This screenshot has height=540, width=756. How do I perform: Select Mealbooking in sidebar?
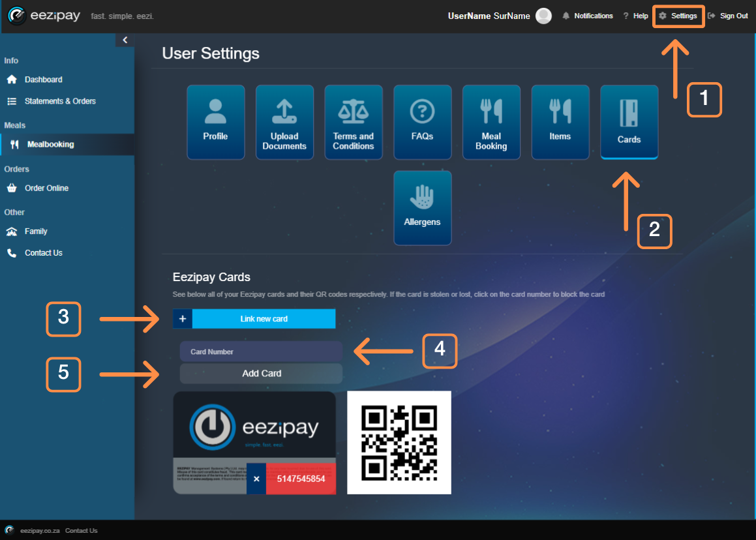click(x=67, y=144)
